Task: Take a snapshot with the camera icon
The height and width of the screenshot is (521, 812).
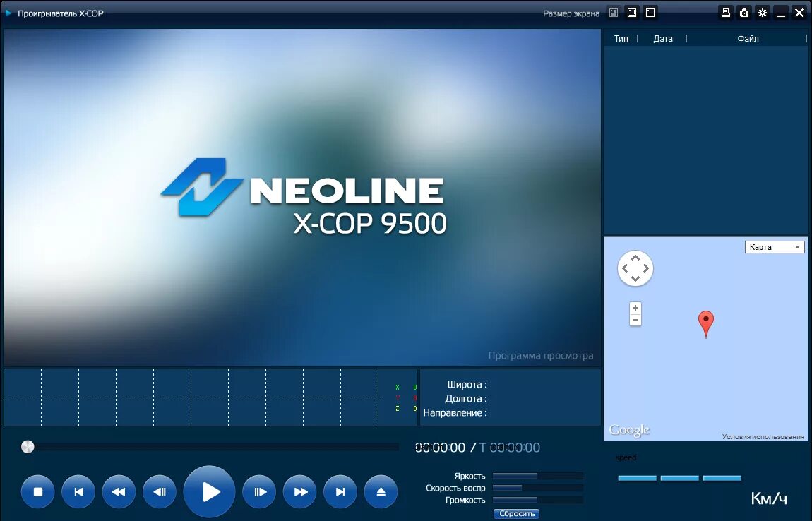Action: tap(744, 13)
